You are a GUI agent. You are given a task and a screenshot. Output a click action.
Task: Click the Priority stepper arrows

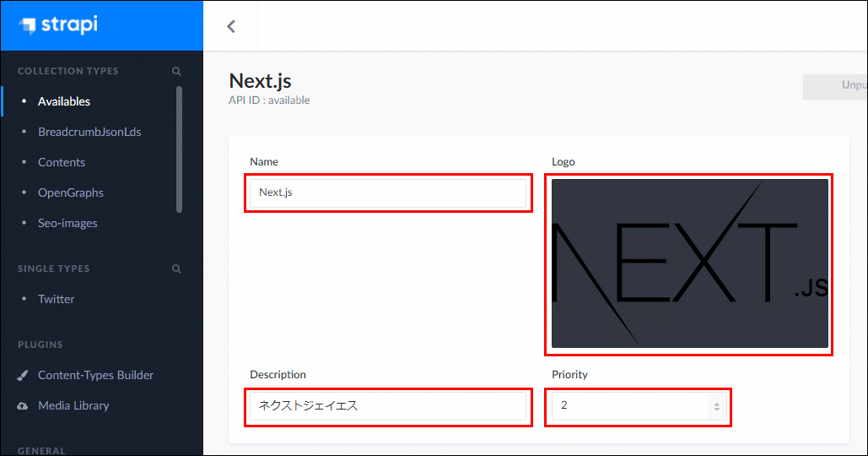pyautogui.click(x=717, y=407)
